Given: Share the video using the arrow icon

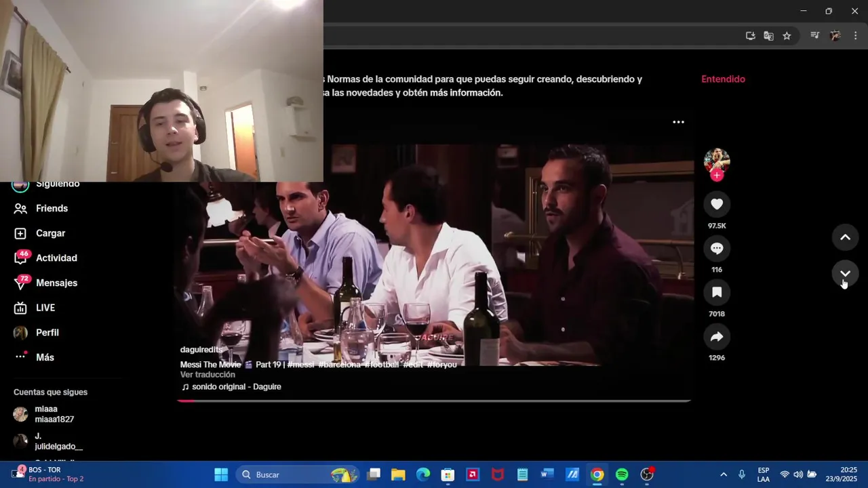Looking at the screenshot, I should (717, 336).
